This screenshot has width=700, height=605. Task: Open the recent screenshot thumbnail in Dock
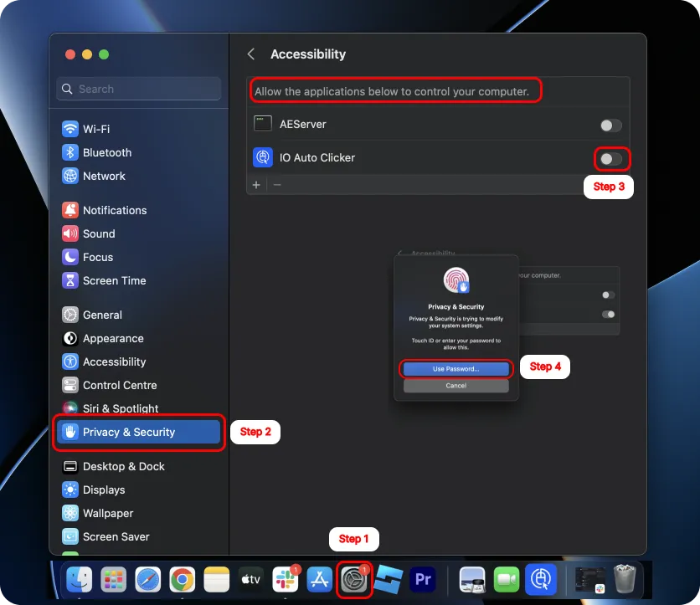589,579
